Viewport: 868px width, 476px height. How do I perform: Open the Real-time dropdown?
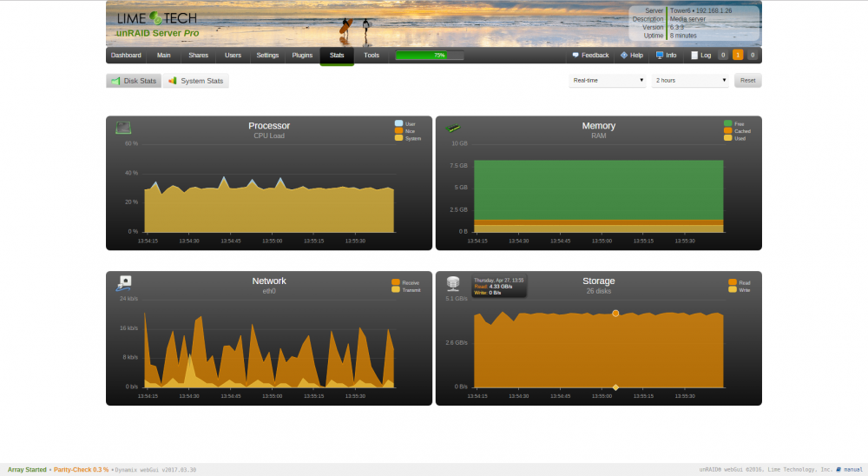tap(608, 81)
